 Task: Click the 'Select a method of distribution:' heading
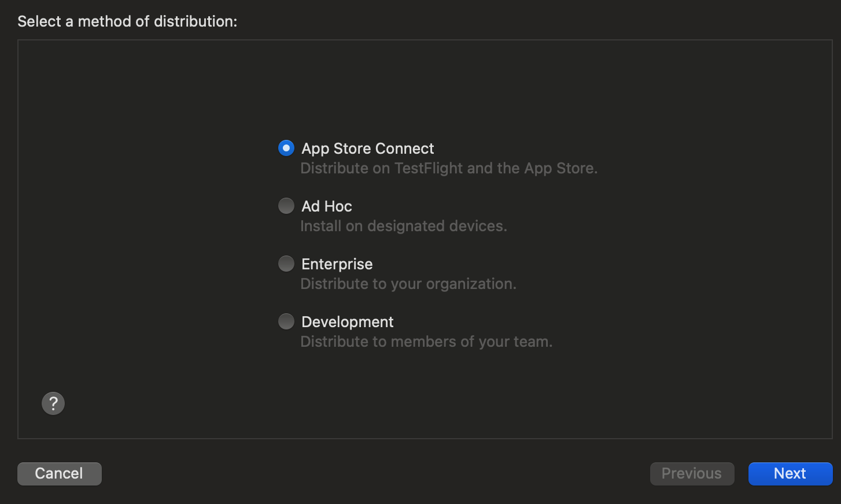127,21
